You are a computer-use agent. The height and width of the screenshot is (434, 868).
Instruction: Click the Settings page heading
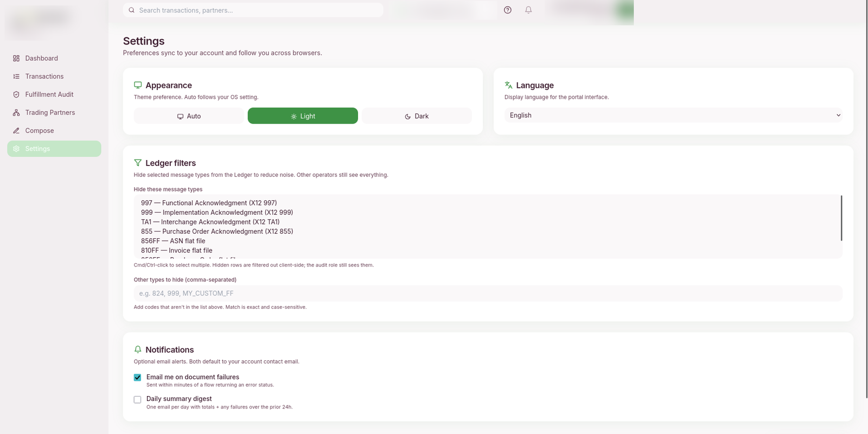coord(144,41)
